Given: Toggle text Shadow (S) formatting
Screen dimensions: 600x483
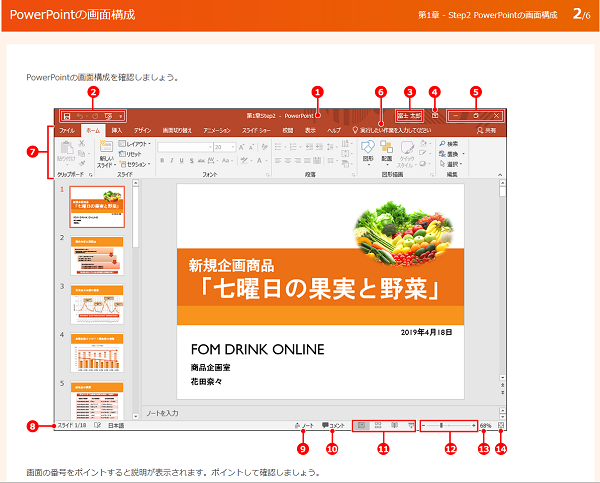Looking at the screenshot, I should (192, 161).
